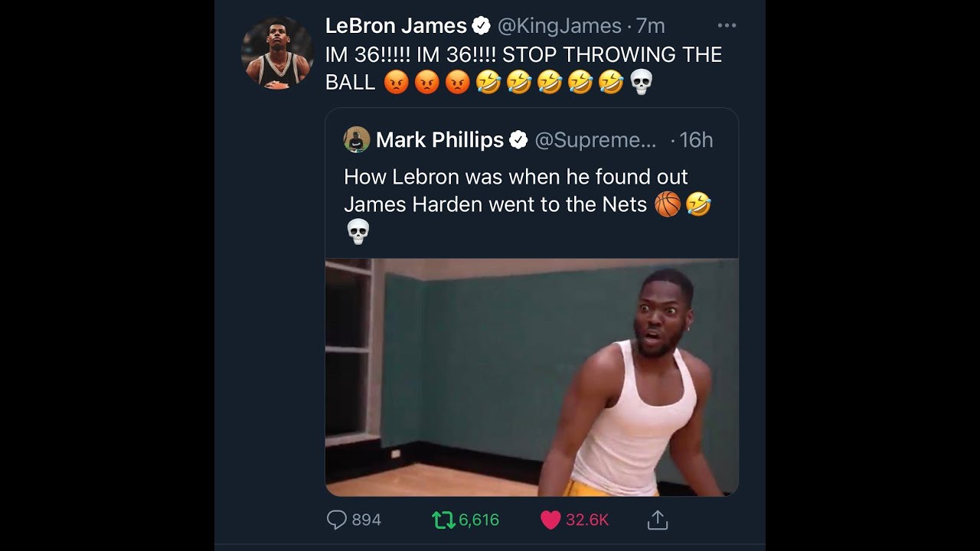
Task: Click the 6,616 retweets count
Action: pos(479,520)
